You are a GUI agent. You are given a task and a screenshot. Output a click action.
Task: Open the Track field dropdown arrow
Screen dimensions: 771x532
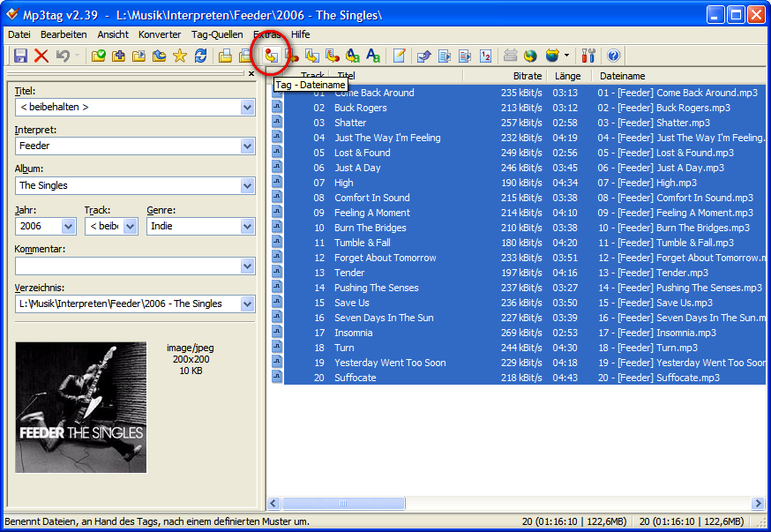coord(130,226)
